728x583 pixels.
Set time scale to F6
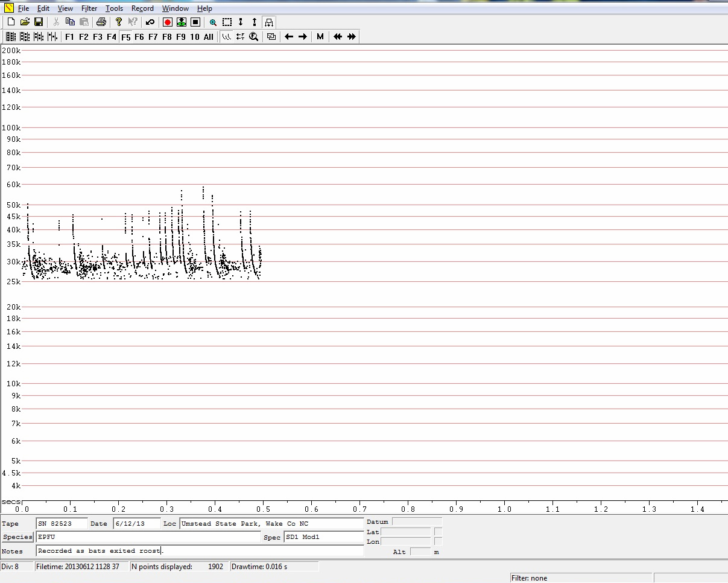pos(139,37)
